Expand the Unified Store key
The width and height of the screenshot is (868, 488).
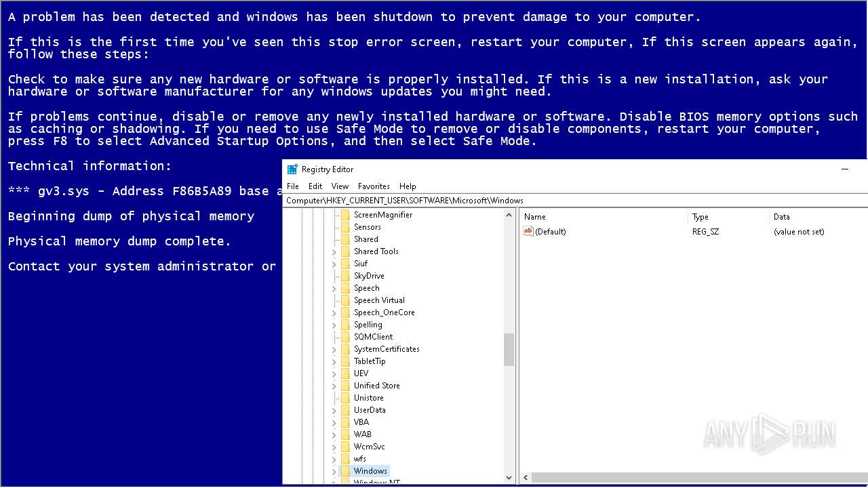(334, 386)
